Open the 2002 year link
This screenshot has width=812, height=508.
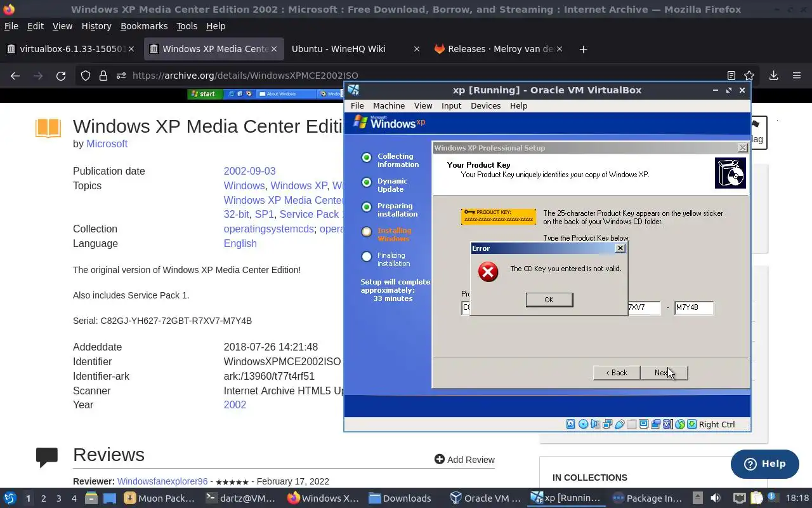coord(235,405)
